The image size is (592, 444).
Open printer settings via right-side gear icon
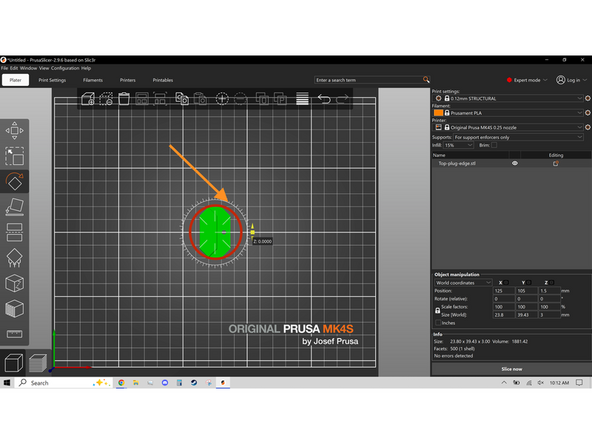coord(588,127)
